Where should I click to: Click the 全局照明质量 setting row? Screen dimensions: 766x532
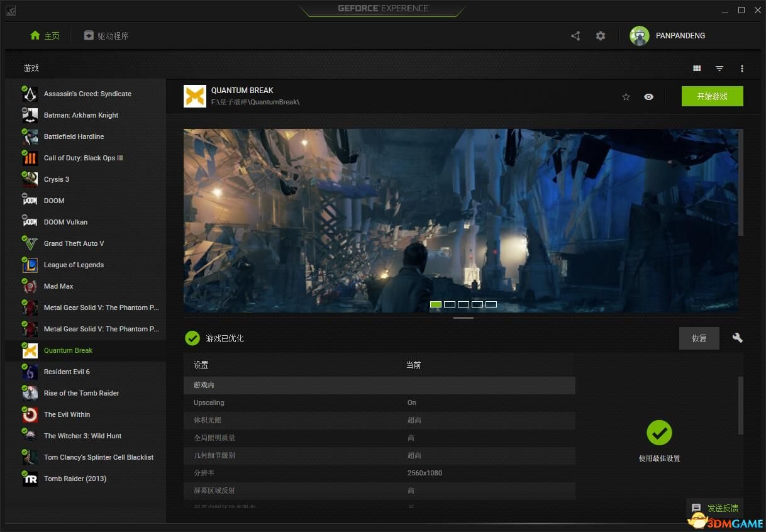point(379,438)
